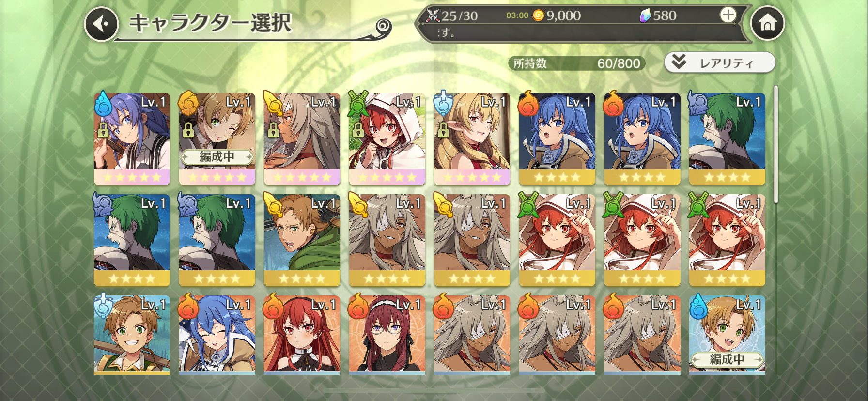
Task: Tap wind element icon on five-star red-hooded girl
Action: point(358,103)
